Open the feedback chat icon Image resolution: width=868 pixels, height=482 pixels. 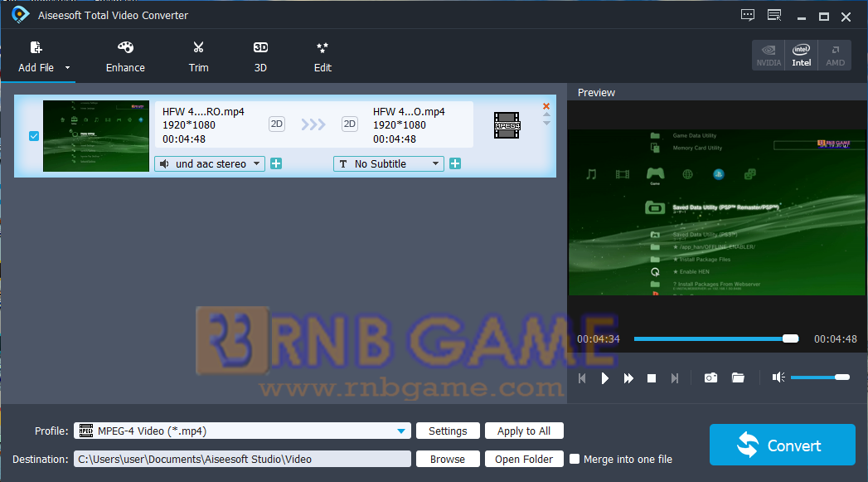747,16
